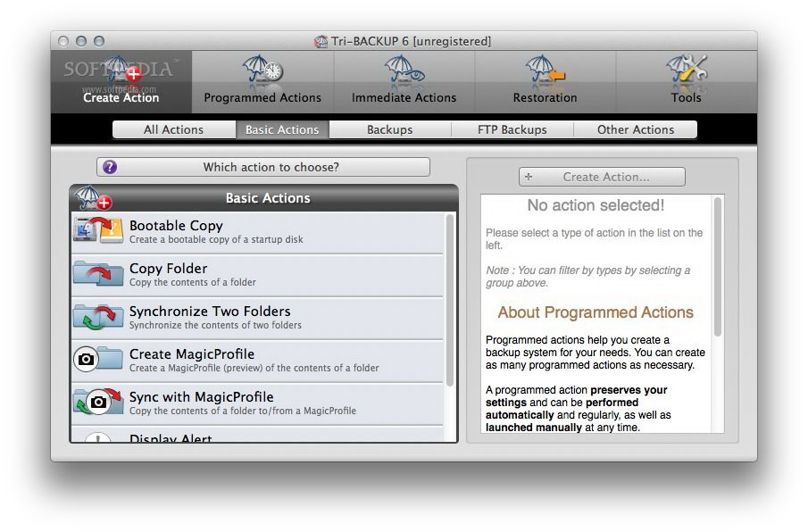Select Immediate Actions label in toolbar

404,98
